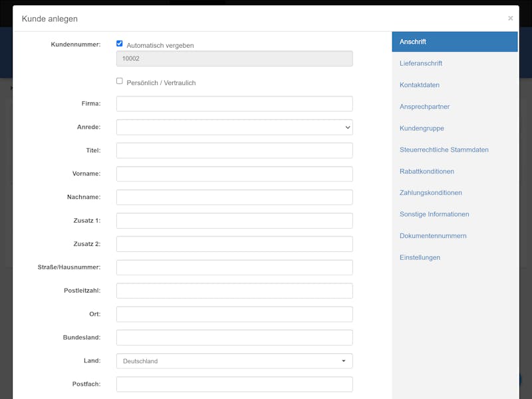Image resolution: width=532 pixels, height=399 pixels.
Task: Click the Nachname input field
Action: 235,197
